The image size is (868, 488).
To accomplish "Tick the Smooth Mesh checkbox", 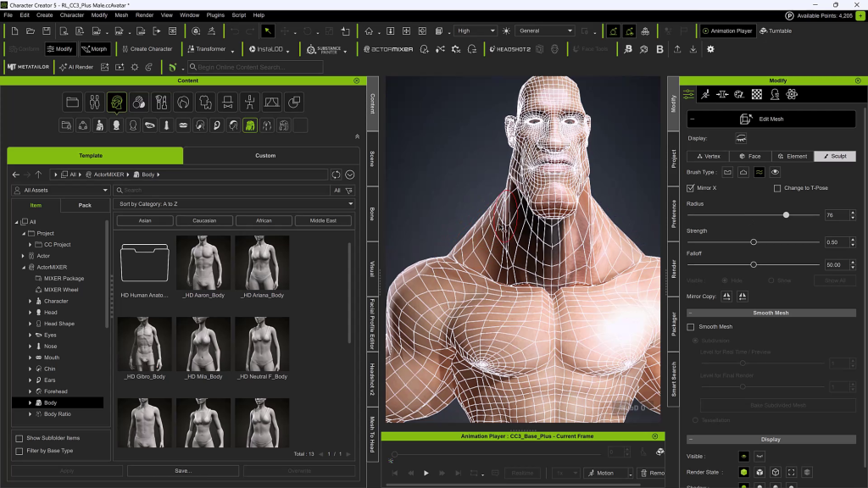I will (x=691, y=327).
